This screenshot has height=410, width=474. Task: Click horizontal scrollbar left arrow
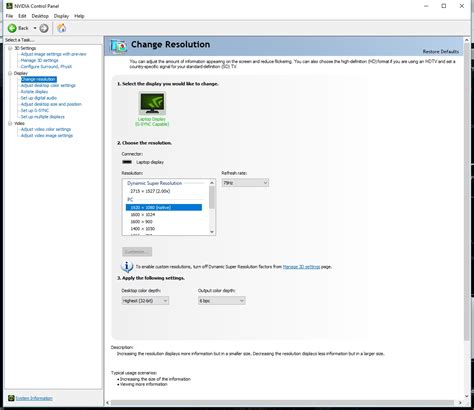click(108, 403)
